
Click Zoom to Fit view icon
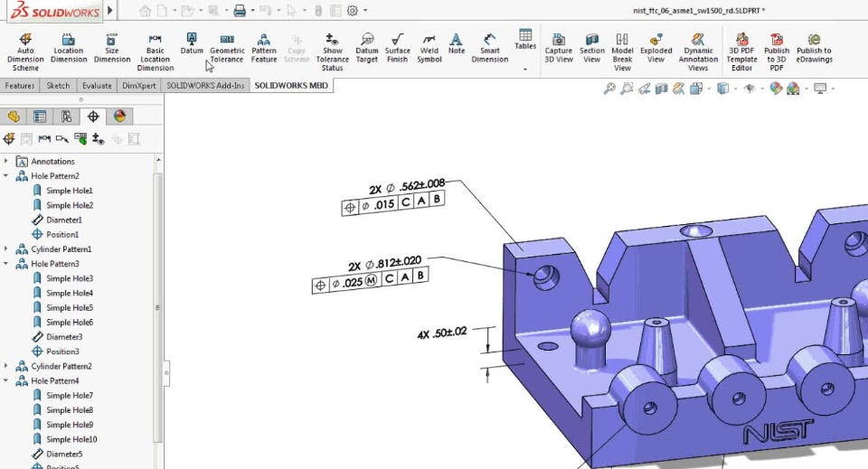(609, 89)
